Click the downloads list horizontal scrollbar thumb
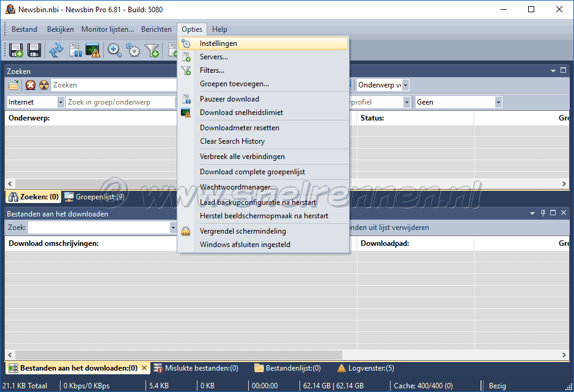 coord(178,355)
